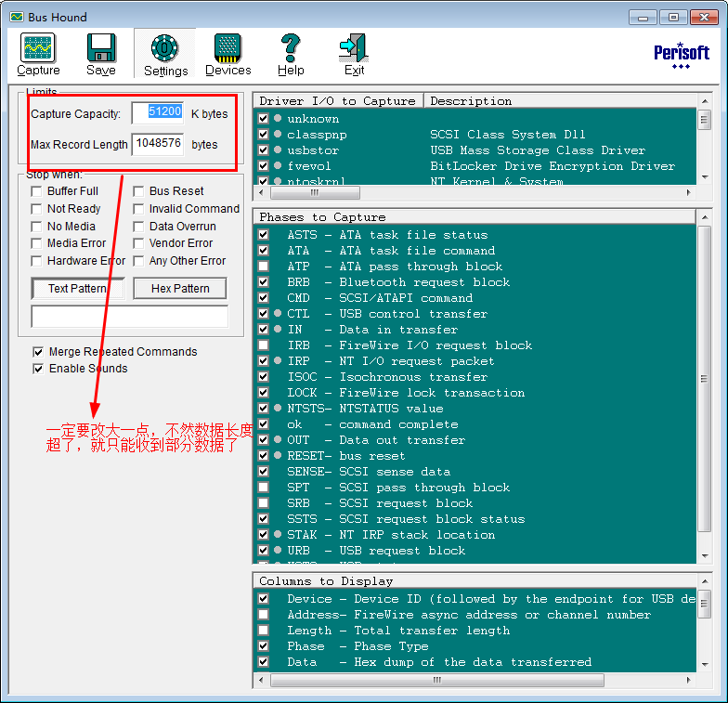This screenshot has height=703, width=728.
Task: Select the 'SENSE- SCSI sense data' row
Action: click(x=474, y=472)
